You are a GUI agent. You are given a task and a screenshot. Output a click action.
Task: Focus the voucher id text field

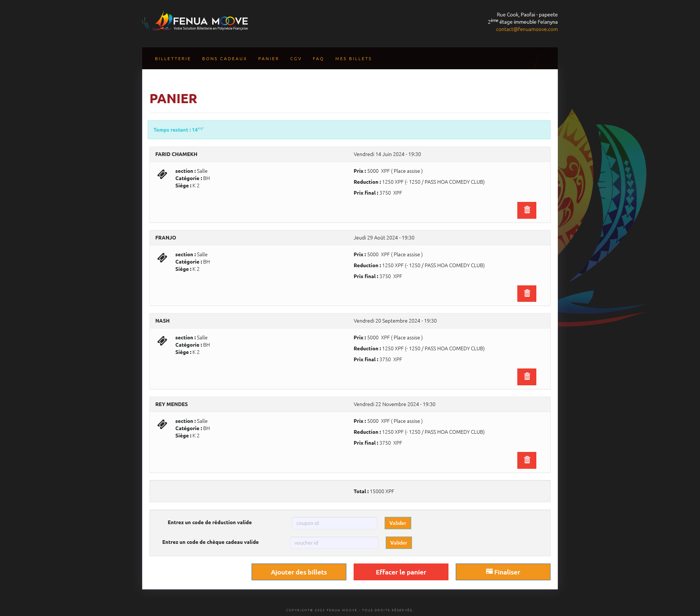click(x=334, y=543)
